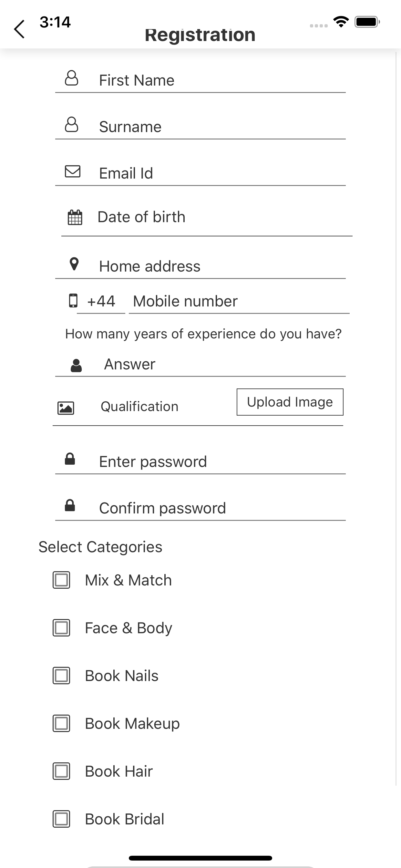
Task: Click the person icon beside First Name
Action: 71,78
